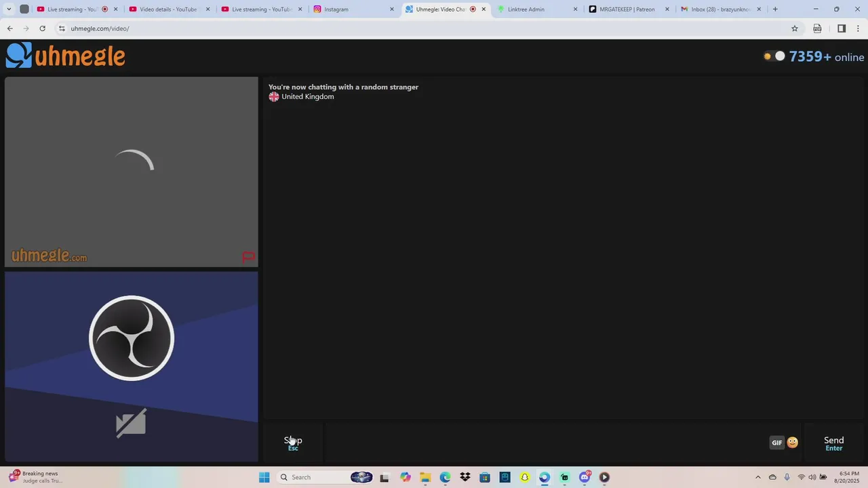This screenshot has width=868, height=488.
Task: Open volume control in the tray
Action: pos(812,477)
